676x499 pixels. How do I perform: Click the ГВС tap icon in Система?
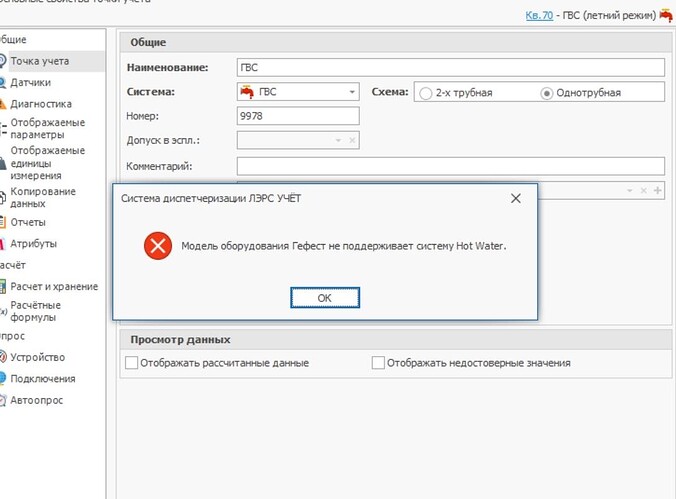pos(247,92)
